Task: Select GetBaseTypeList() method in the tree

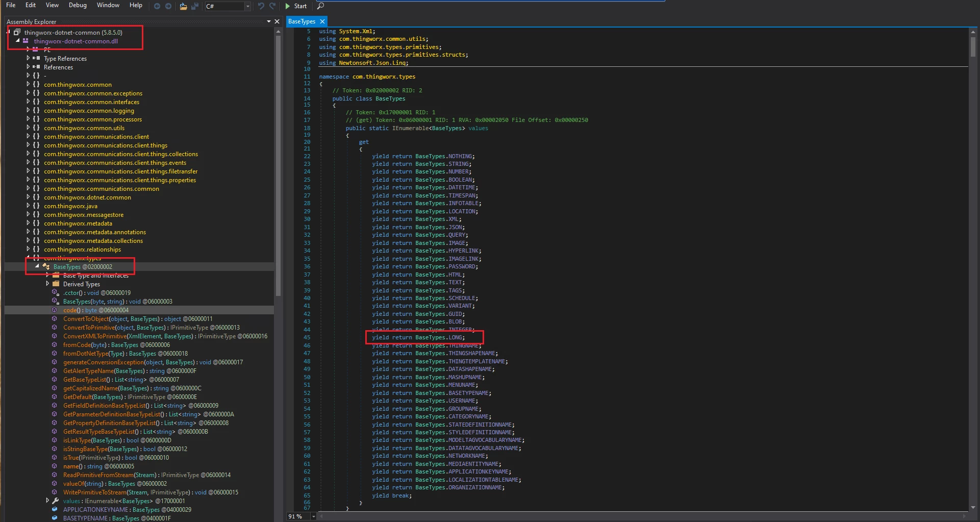Action: click(120, 379)
